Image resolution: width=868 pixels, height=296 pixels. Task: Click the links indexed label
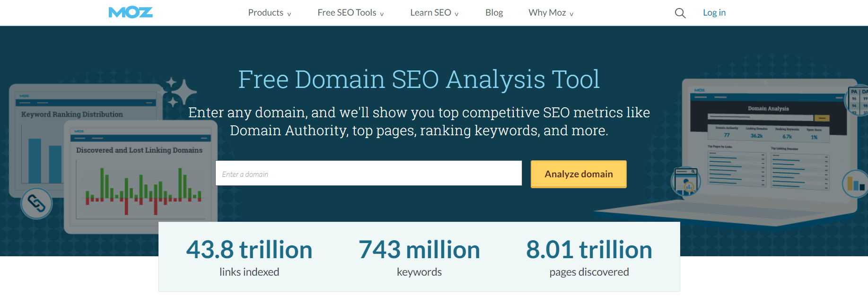pyautogui.click(x=249, y=272)
